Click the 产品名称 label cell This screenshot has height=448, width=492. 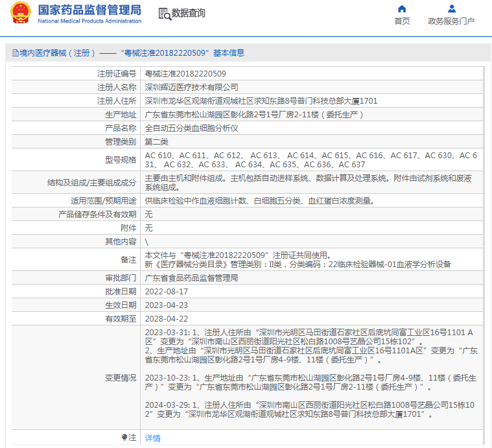coord(76,128)
